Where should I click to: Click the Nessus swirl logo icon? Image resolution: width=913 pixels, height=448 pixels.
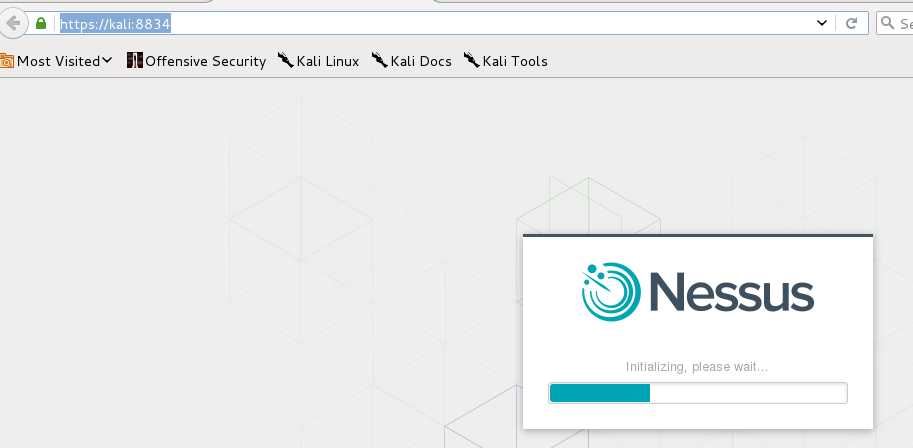(x=611, y=292)
